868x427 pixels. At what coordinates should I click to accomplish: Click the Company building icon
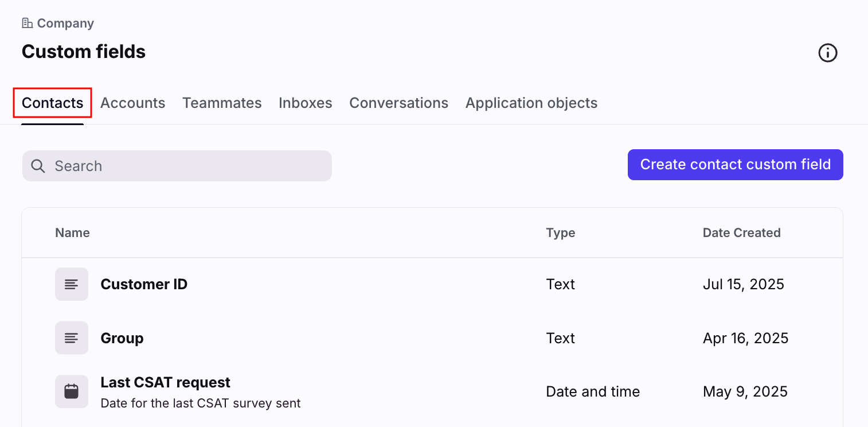(x=27, y=24)
